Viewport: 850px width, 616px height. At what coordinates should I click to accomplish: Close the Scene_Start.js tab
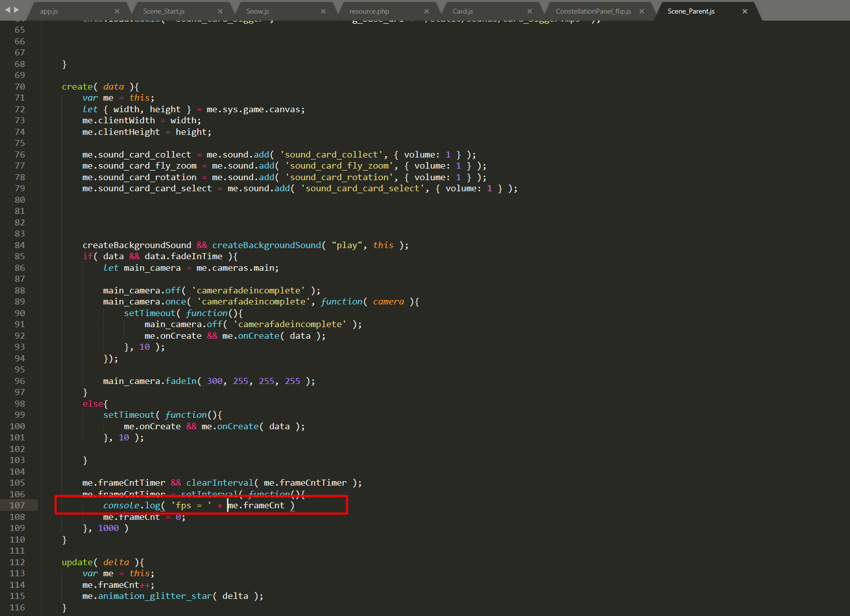[x=220, y=11]
